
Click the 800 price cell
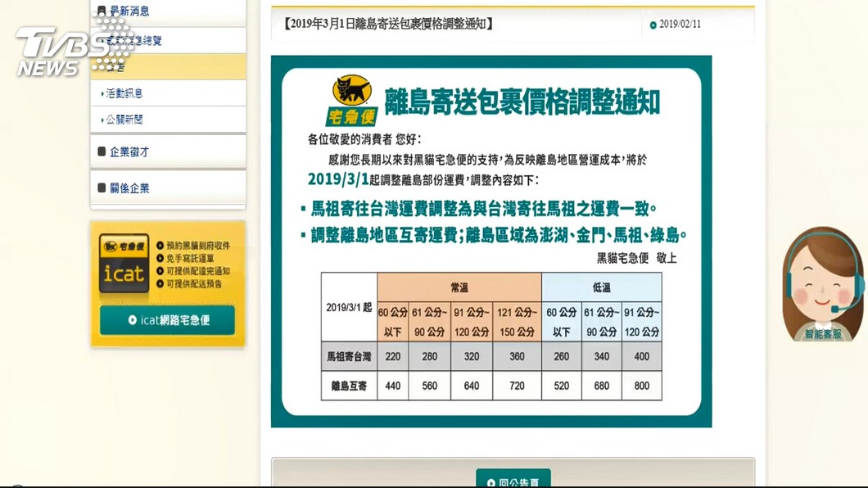642,386
